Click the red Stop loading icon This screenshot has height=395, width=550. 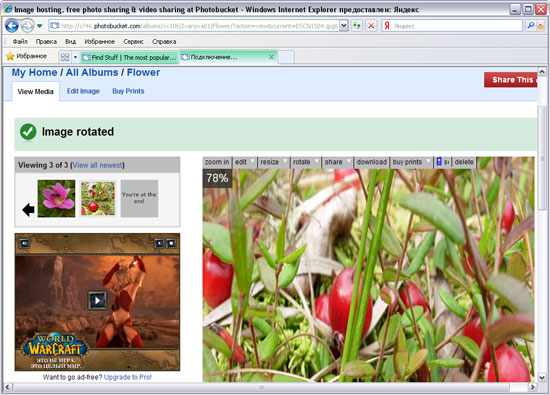(x=371, y=26)
